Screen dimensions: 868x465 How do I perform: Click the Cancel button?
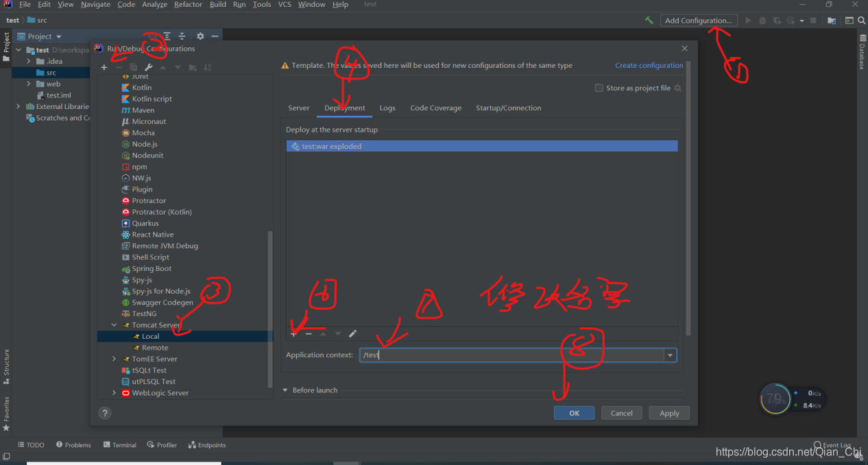point(621,413)
